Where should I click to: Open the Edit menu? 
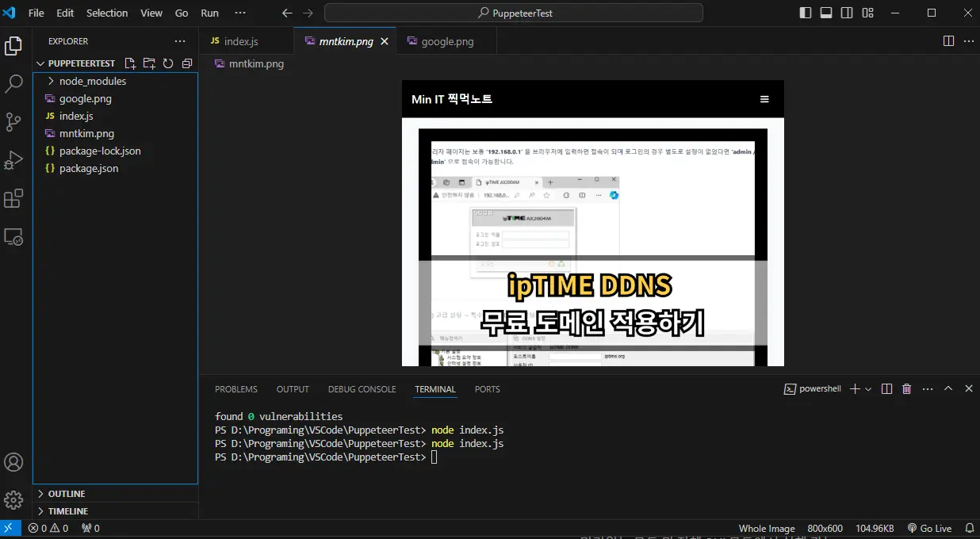pos(65,13)
